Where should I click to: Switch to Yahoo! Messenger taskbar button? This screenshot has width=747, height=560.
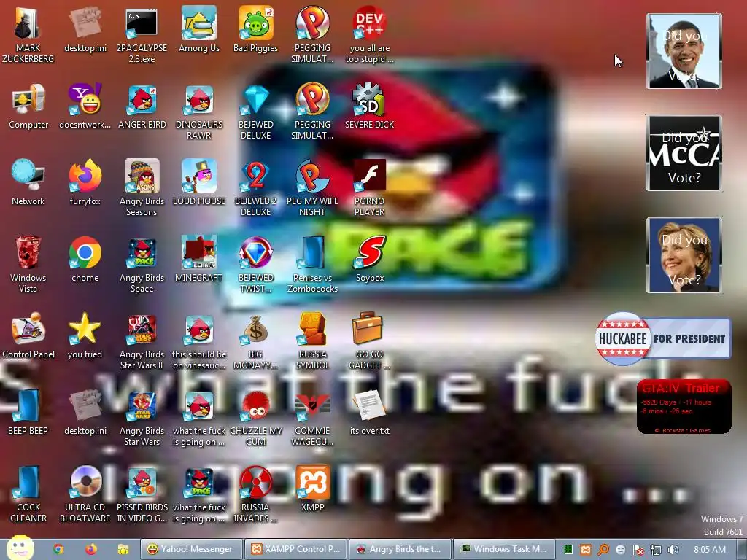191,549
